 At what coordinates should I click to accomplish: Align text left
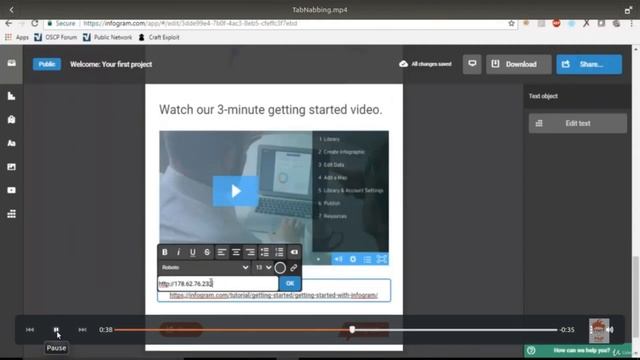click(x=222, y=252)
